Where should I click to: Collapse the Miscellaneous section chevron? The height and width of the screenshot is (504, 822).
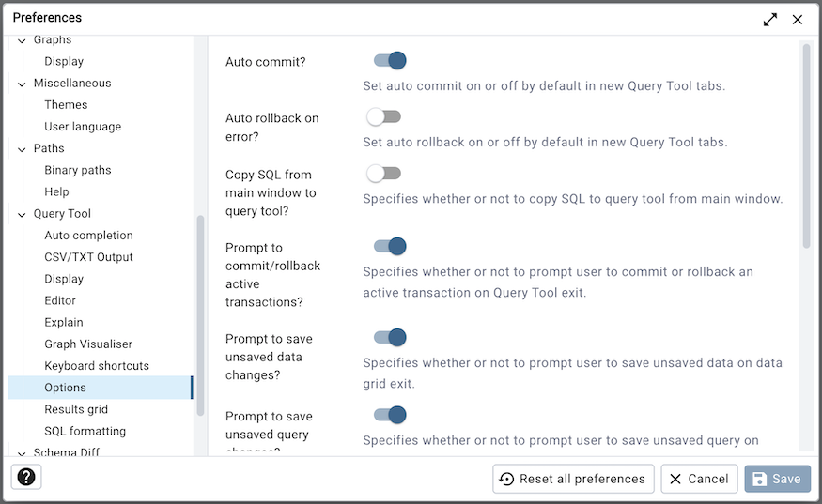(x=22, y=84)
